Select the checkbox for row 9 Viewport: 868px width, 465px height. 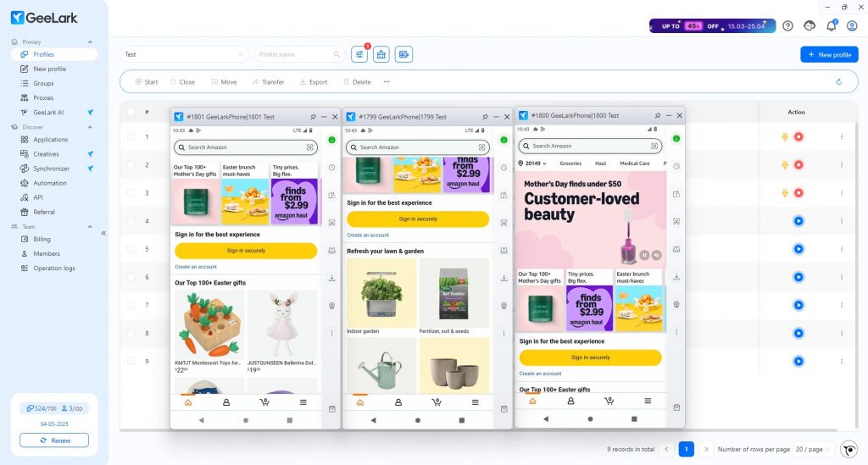tap(131, 361)
